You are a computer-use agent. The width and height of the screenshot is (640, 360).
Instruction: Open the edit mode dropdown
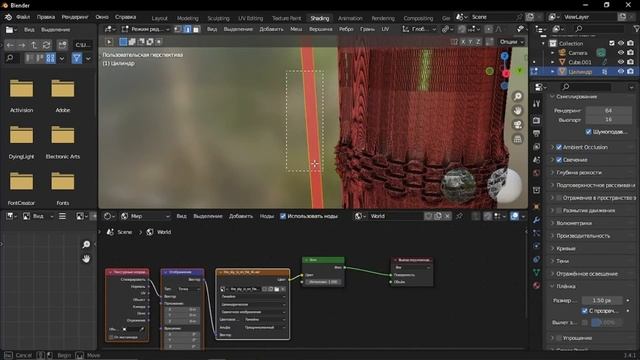click(x=146, y=29)
